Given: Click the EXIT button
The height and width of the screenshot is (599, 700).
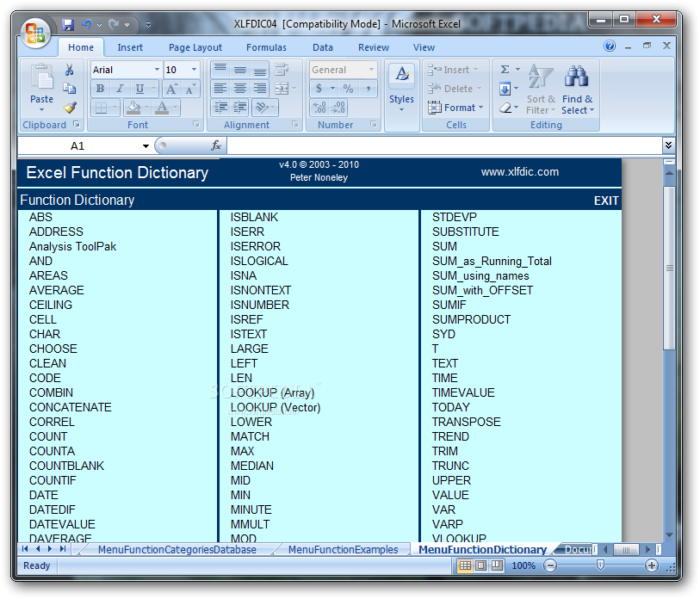Looking at the screenshot, I should click(x=606, y=201).
